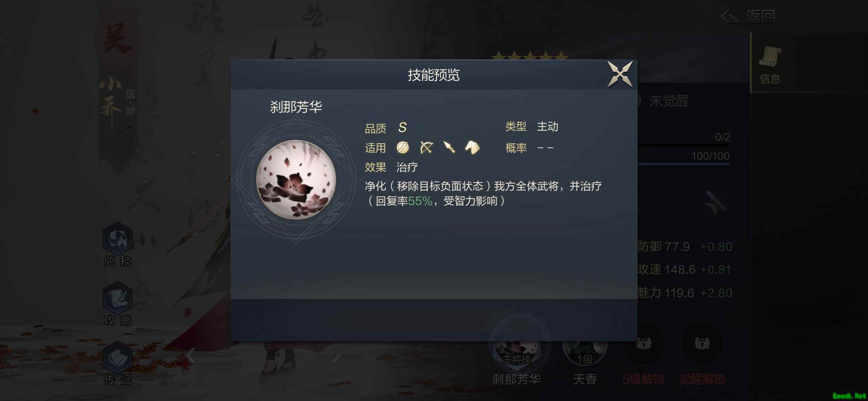Viewport: 868px width, 401px height.
Task: Close the 技能预览 dialog with the X
Action: click(x=620, y=74)
